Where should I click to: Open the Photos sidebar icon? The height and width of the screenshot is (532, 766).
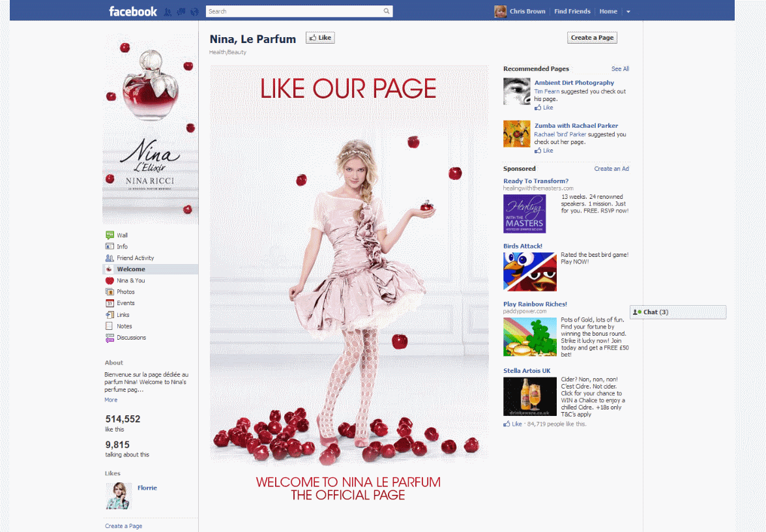[x=110, y=292]
